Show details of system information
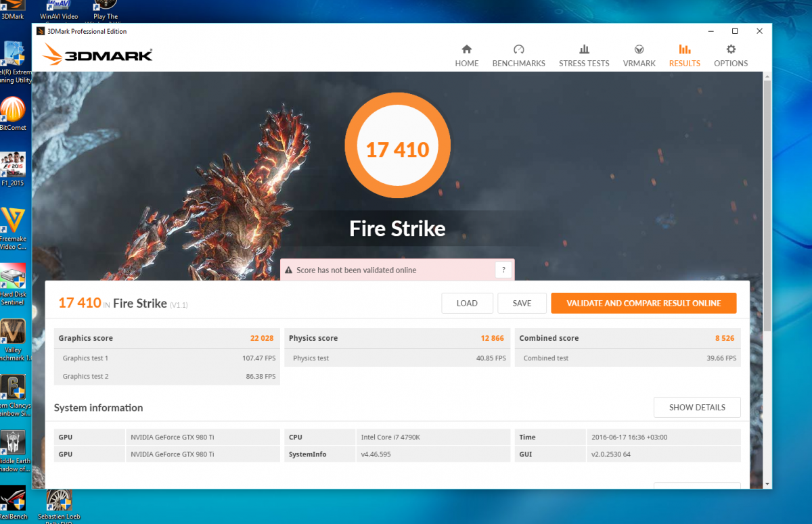This screenshot has height=524, width=812. pos(697,407)
